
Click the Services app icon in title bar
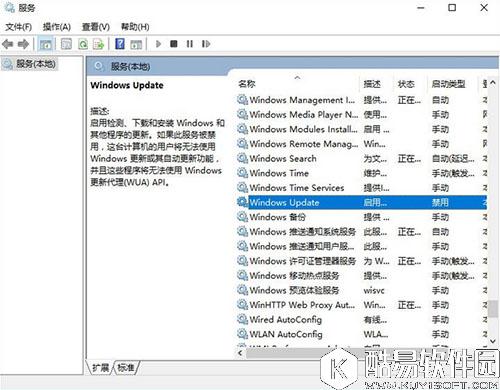(9, 7)
